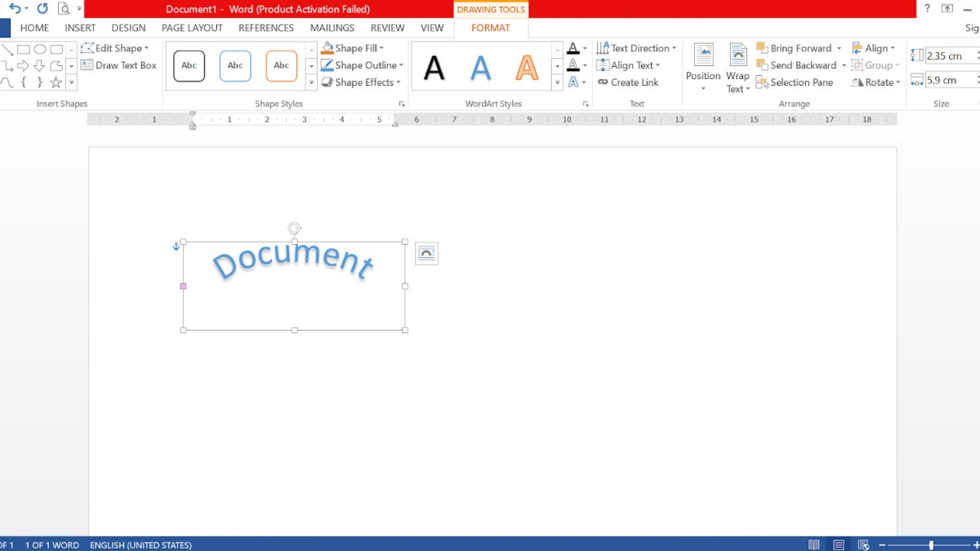
Task: Click the Text Effects glowing A icon
Action: tap(573, 82)
